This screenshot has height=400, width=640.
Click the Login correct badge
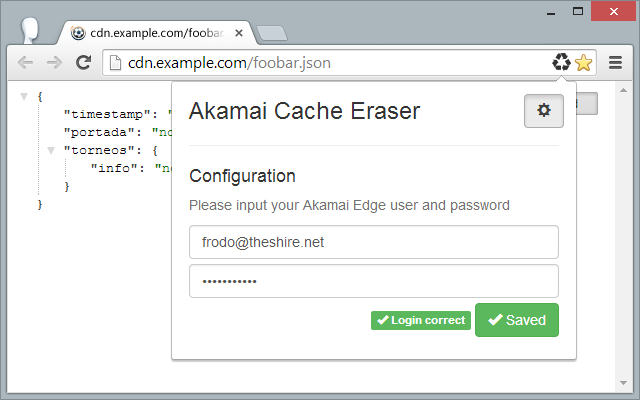(x=421, y=320)
